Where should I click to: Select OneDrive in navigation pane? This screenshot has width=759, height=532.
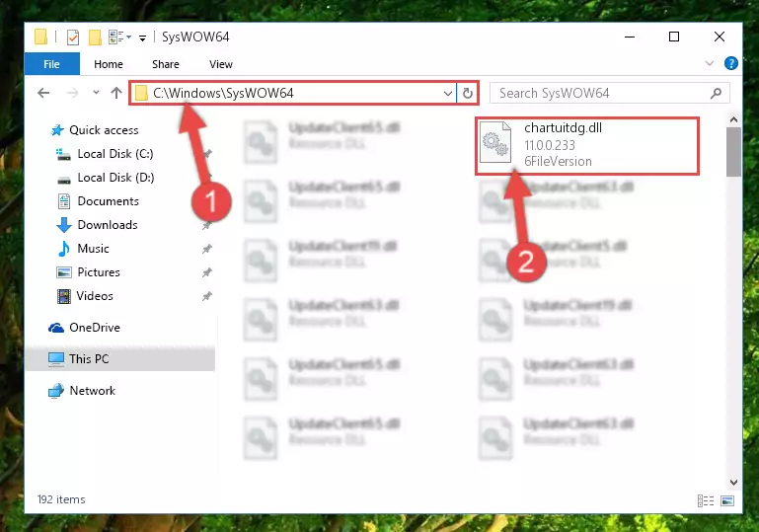click(x=95, y=328)
